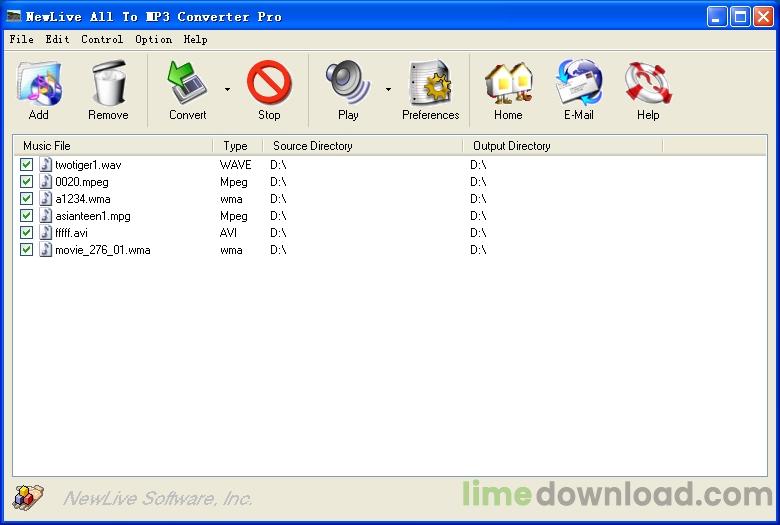This screenshot has height=525, width=780.
Task: Disable the fffff.avi checkbox
Action: (x=26, y=232)
